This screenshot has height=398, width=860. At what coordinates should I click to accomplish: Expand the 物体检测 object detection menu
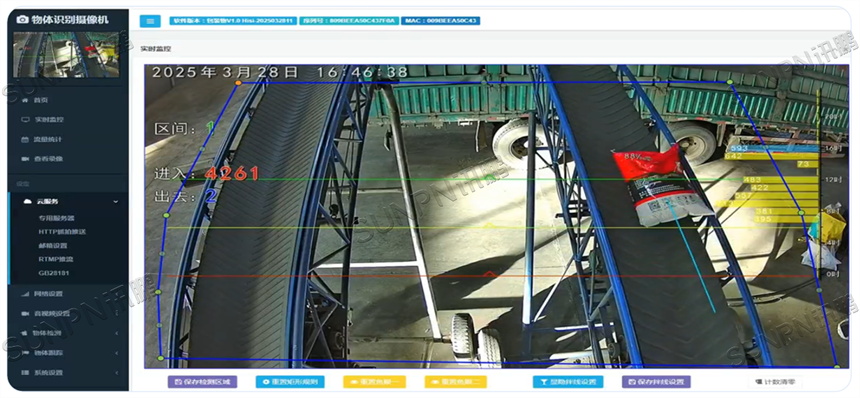click(x=48, y=333)
